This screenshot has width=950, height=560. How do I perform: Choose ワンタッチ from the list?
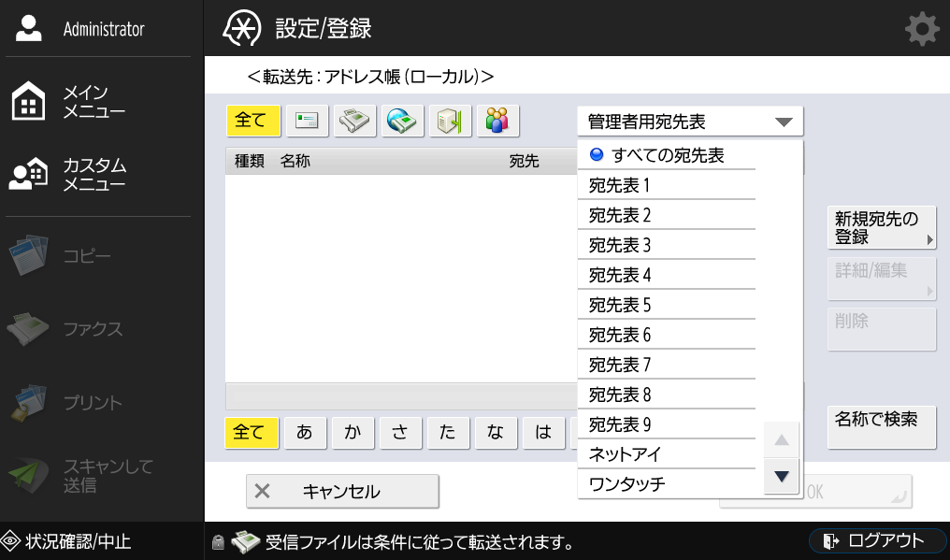666,484
